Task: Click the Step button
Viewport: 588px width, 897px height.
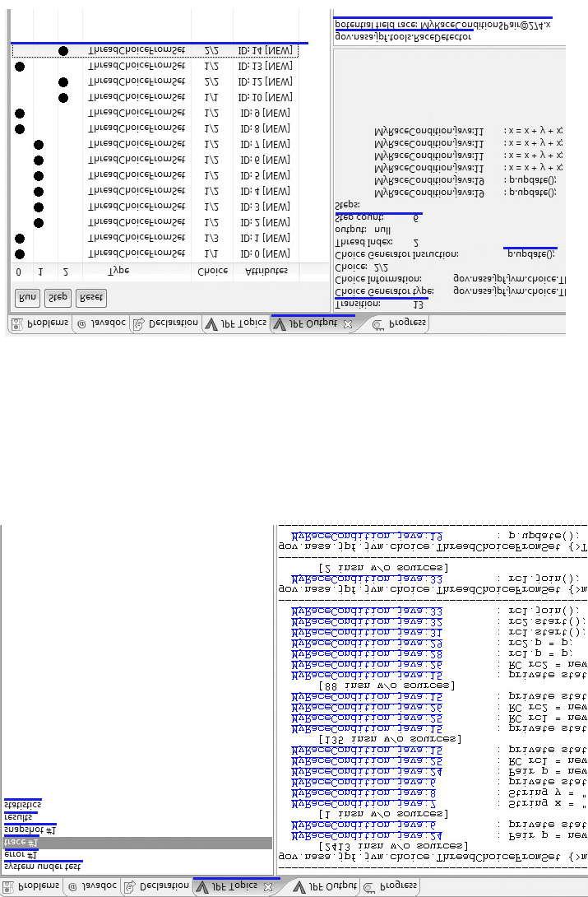Action: (x=58, y=297)
